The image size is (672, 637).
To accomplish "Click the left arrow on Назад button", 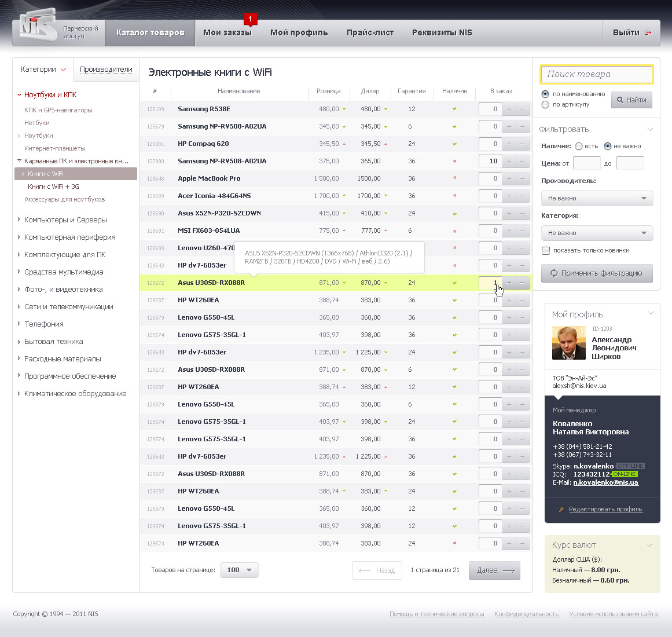I will tap(364, 570).
